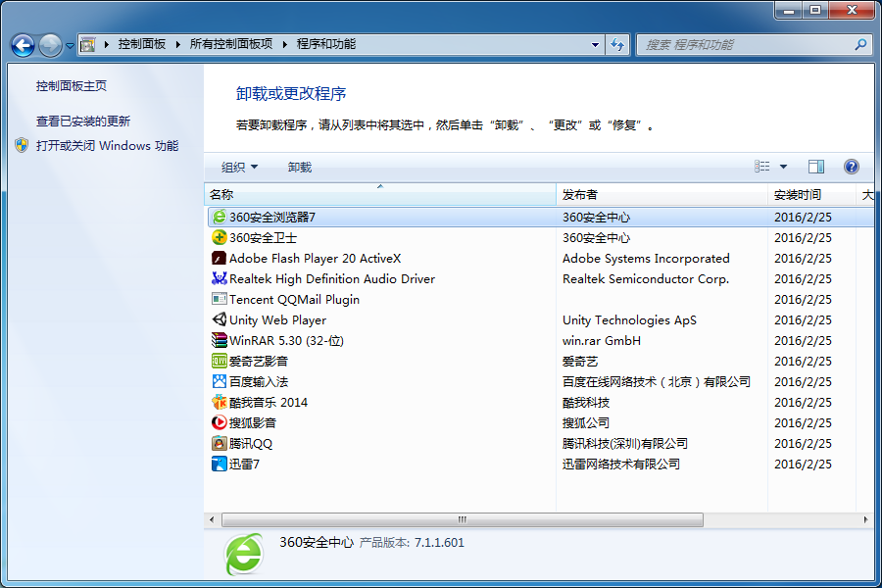882x588 pixels.
Task: Click the Control Panel icon in address bar
Action: point(88,44)
